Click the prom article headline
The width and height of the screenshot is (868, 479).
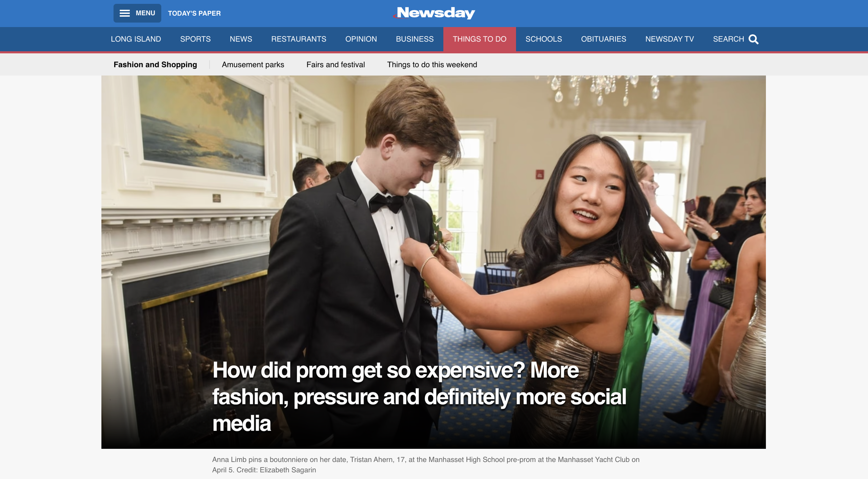coord(419,397)
